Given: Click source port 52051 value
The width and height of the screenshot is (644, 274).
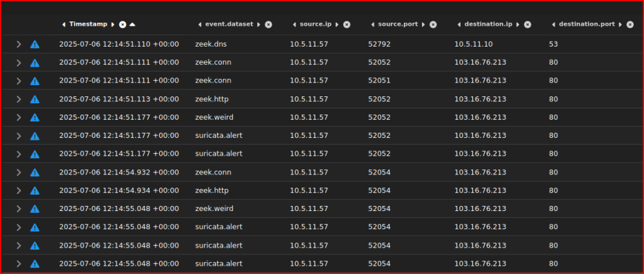Looking at the screenshot, I should click(379, 81).
